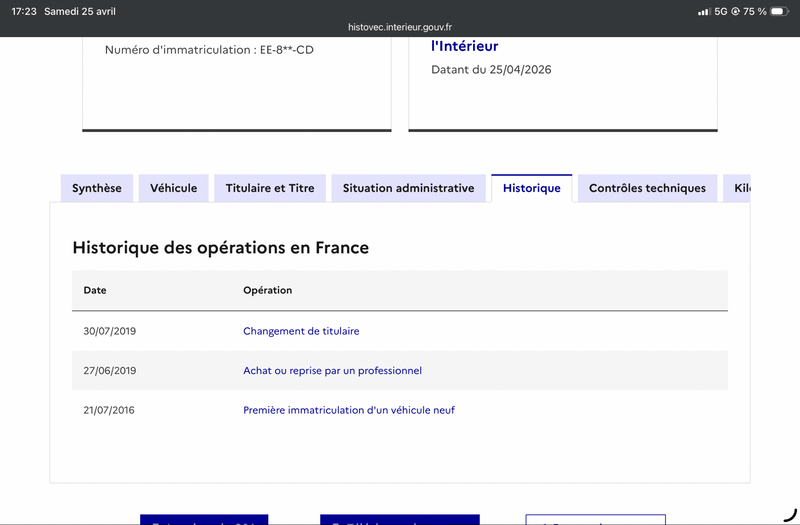Open the Titulaire et Titre tab
This screenshot has height=525, width=800.
tap(270, 188)
